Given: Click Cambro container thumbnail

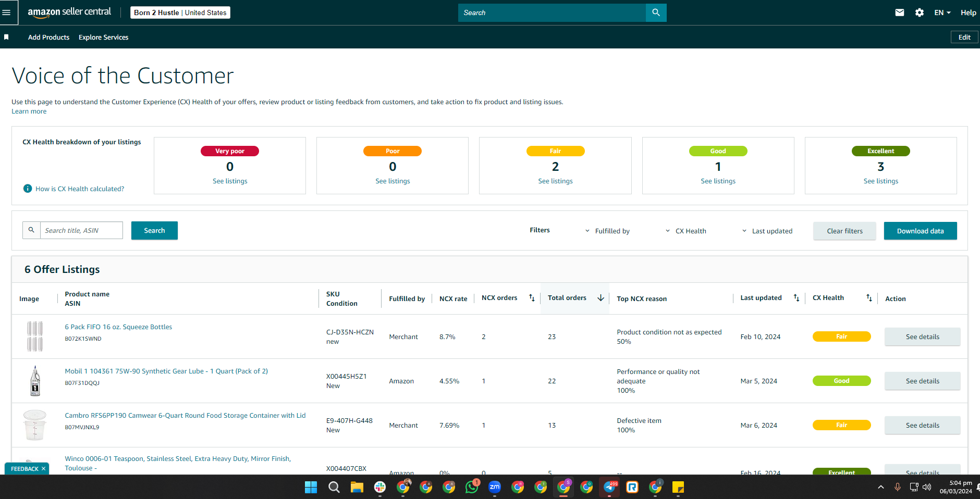Looking at the screenshot, I should [x=35, y=425].
